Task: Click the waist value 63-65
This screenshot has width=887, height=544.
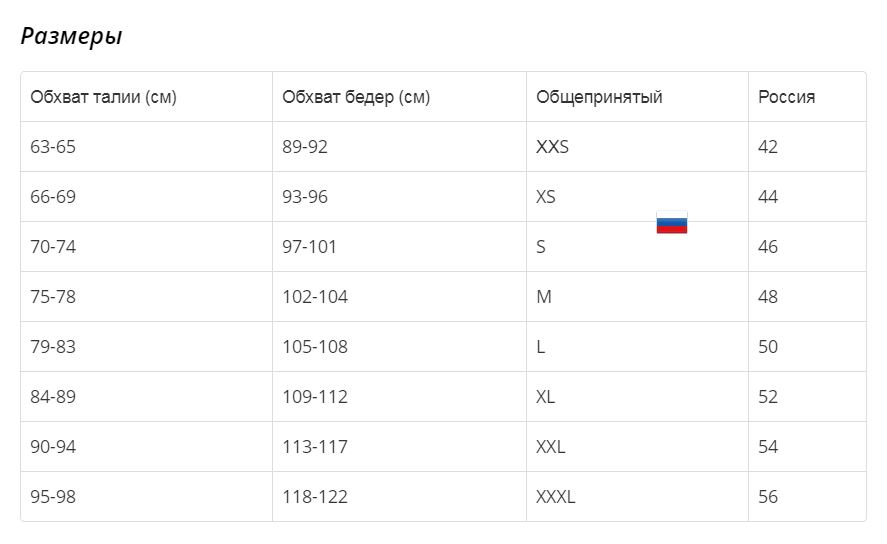Action: 53,147
